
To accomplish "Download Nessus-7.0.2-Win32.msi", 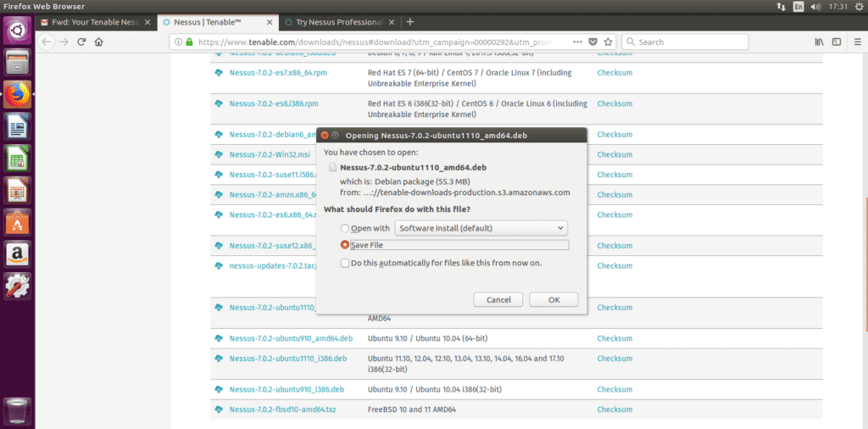I will click(x=270, y=154).
